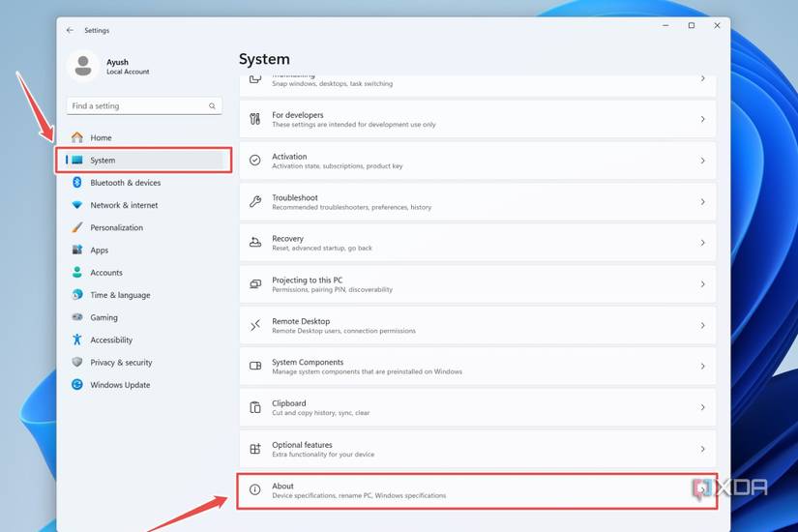Screen dimensions: 798x532
Task: Click 'Extra functionality for your device' text
Action: coord(323,454)
